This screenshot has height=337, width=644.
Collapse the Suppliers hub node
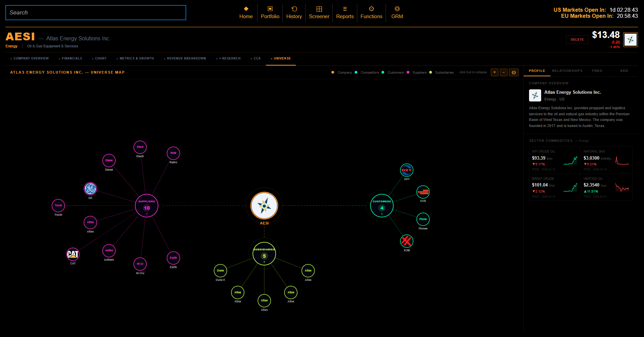tap(147, 206)
